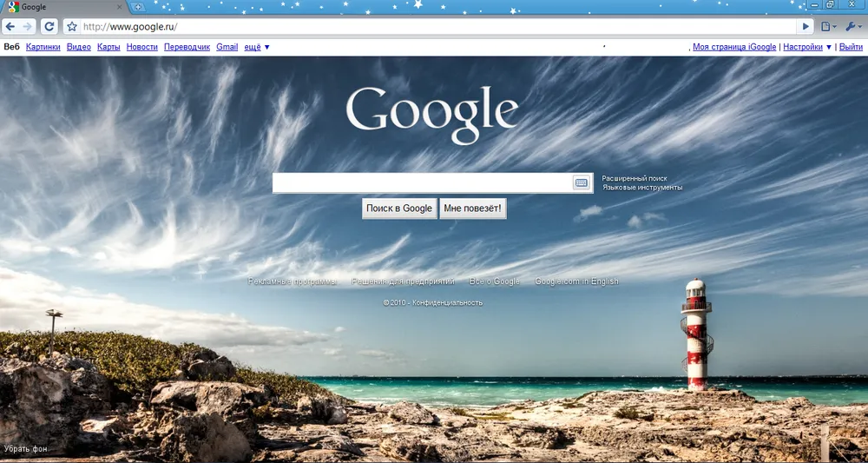Focus the Google search input field

click(421, 182)
